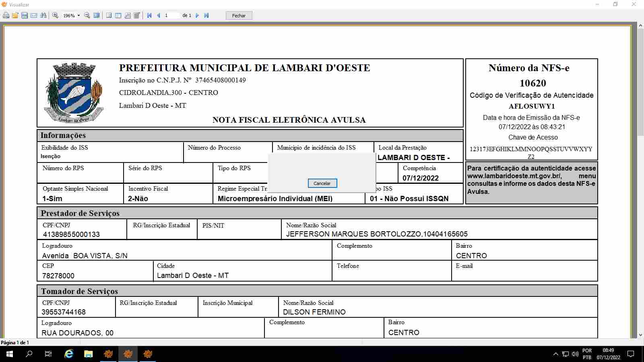Open Windows Start menu
644x362 pixels.
point(10,354)
